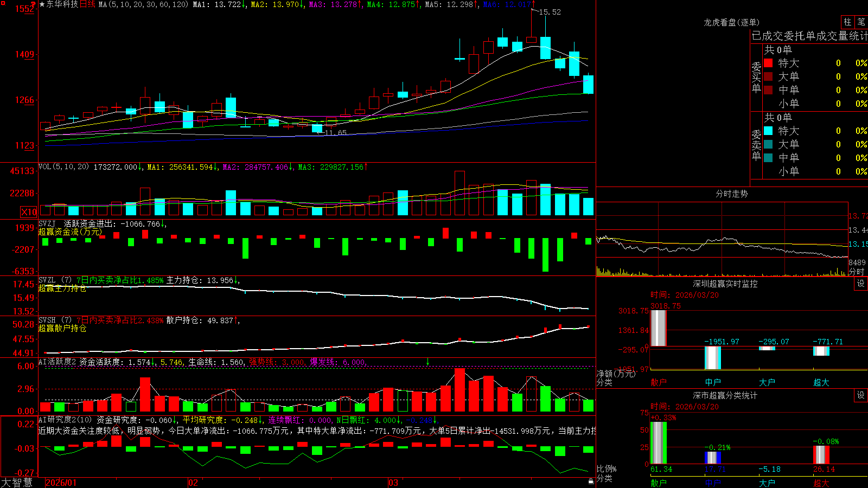
Task: Click the 大智慧 logo at bottom-left
Action: pyautogui.click(x=17, y=483)
